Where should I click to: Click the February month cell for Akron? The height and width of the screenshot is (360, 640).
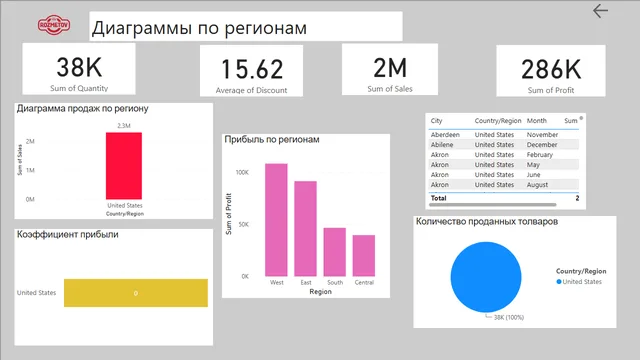(x=540, y=155)
